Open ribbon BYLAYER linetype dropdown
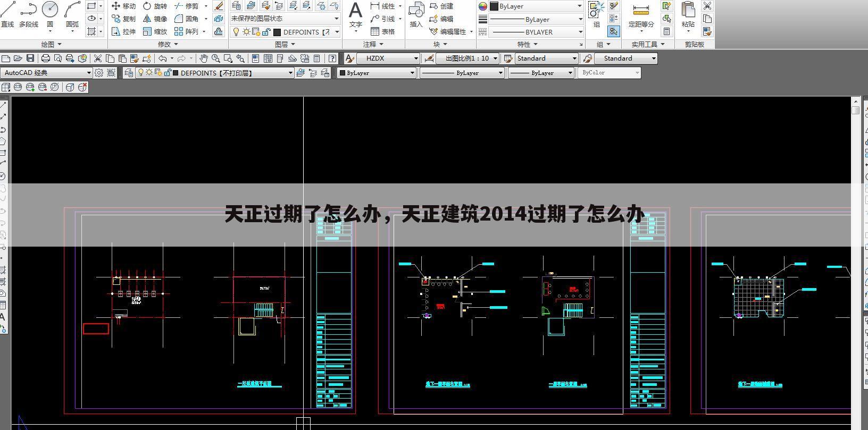 (536, 32)
